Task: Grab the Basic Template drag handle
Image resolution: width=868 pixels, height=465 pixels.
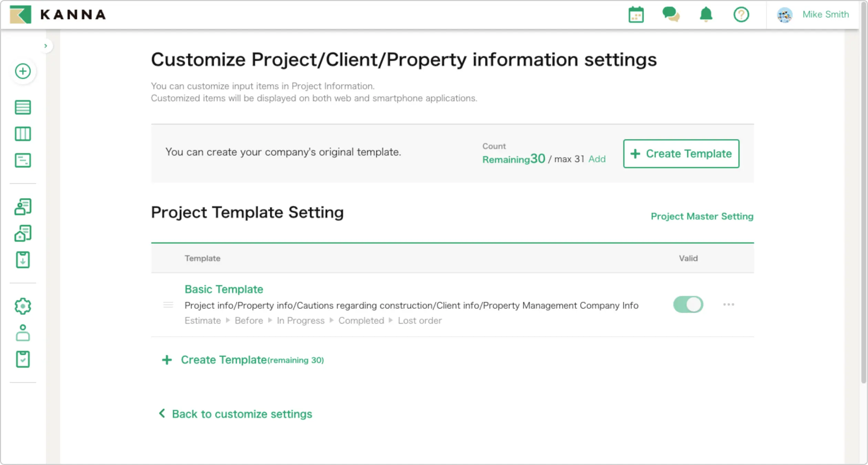Action: point(168,305)
